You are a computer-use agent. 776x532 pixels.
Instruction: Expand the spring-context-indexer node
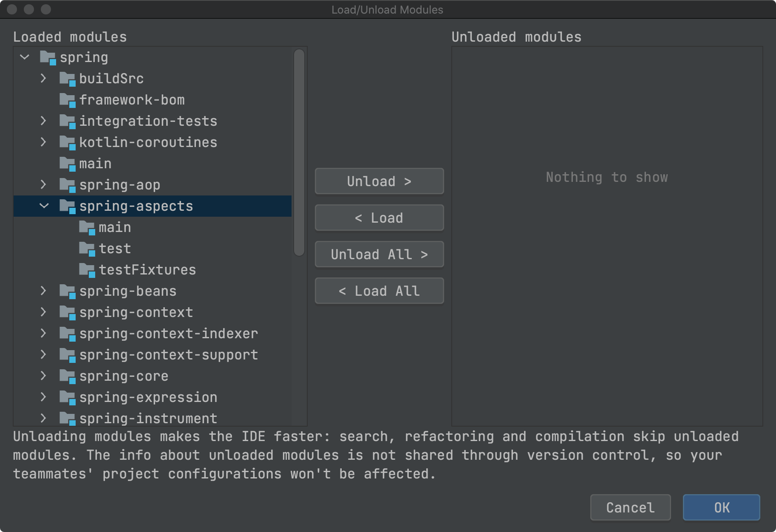pos(43,334)
